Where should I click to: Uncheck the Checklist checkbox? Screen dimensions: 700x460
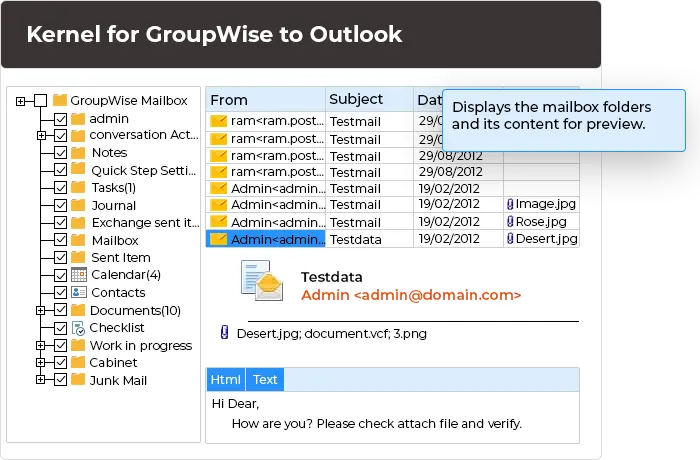click(61, 328)
